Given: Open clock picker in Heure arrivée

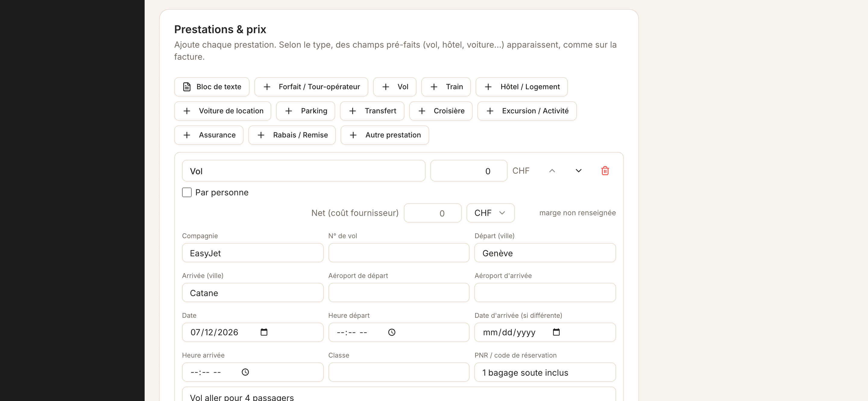Looking at the screenshot, I should tap(245, 372).
